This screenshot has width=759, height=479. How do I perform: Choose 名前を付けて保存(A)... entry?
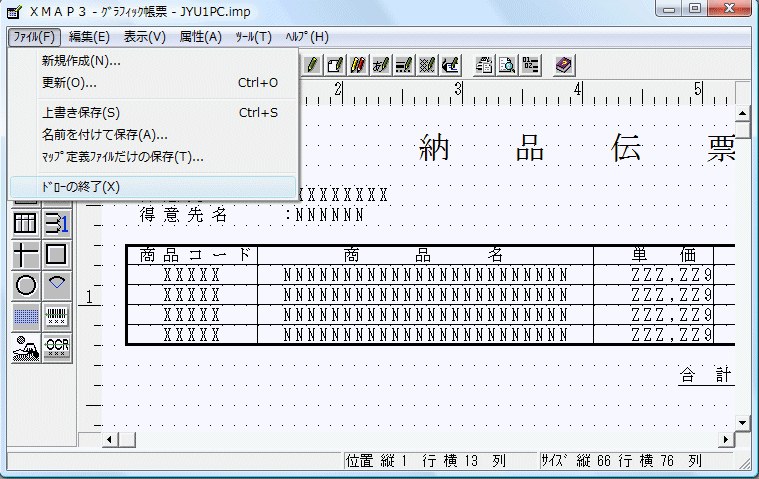tap(153, 135)
